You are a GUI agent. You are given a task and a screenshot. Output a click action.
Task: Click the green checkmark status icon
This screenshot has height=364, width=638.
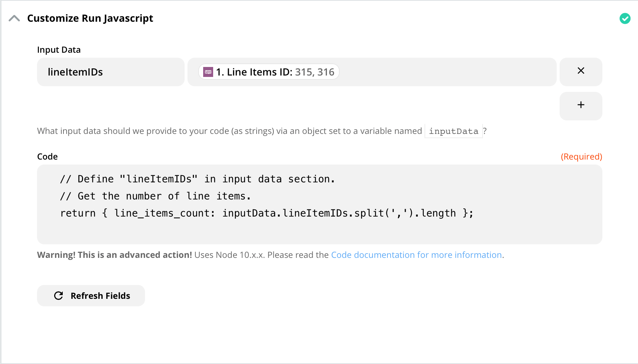pos(625,19)
